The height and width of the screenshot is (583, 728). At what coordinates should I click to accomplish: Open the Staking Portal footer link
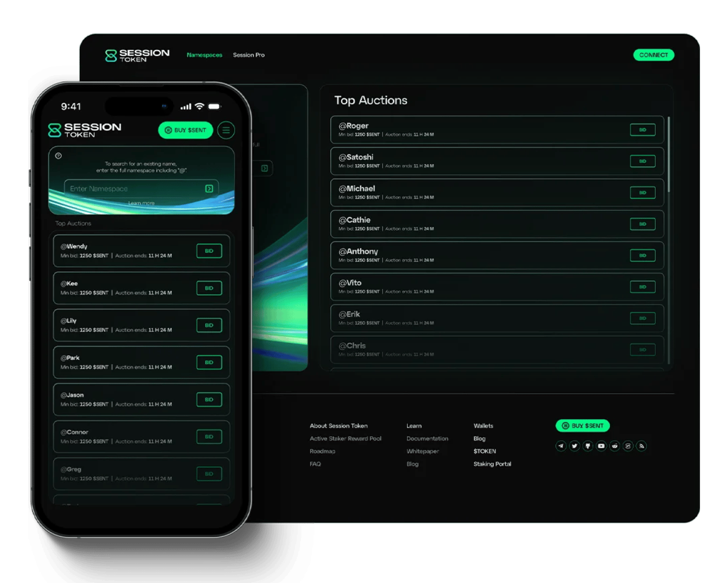pos(492,464)
